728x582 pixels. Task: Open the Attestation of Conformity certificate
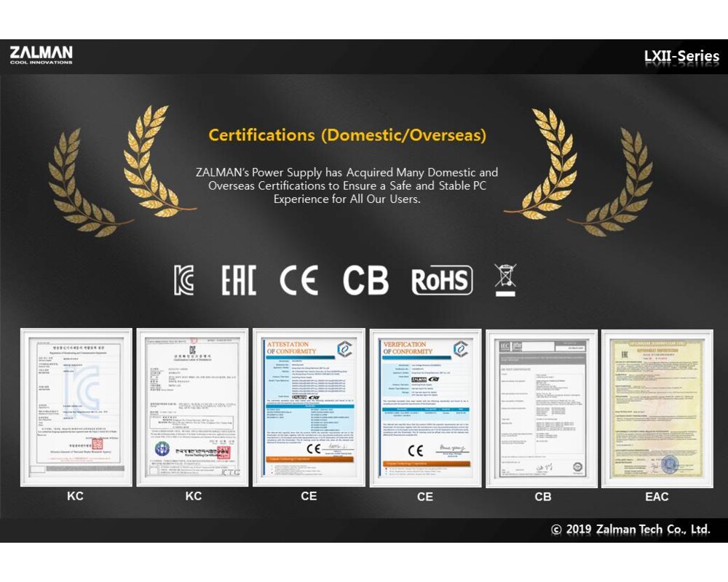[x=311, y=407]
